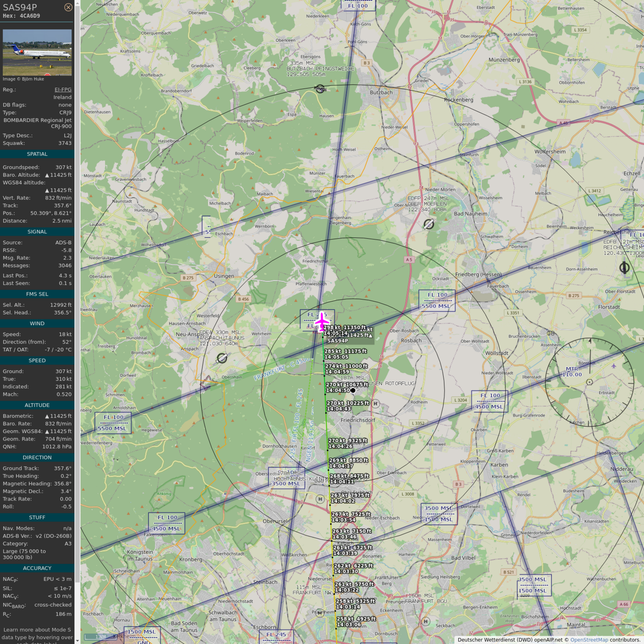Click the black waypoint dot near Rotorflug

(353, 390)
